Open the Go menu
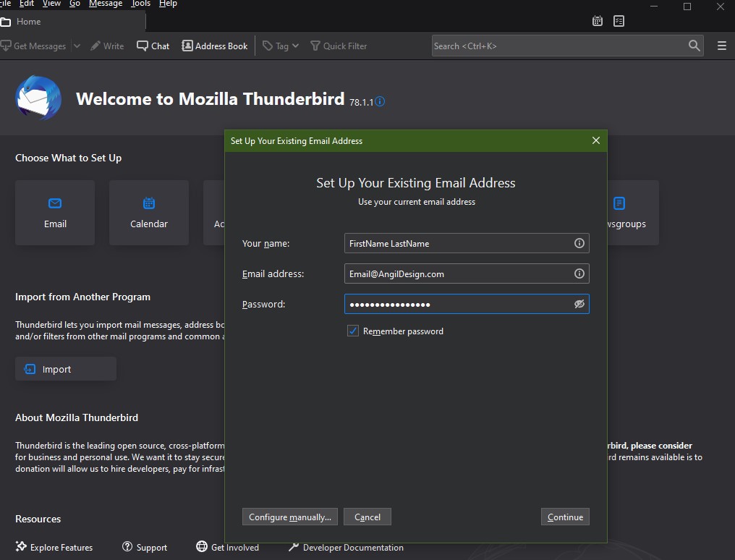Screen dimensions: 735x560 [x=75, y=4]
